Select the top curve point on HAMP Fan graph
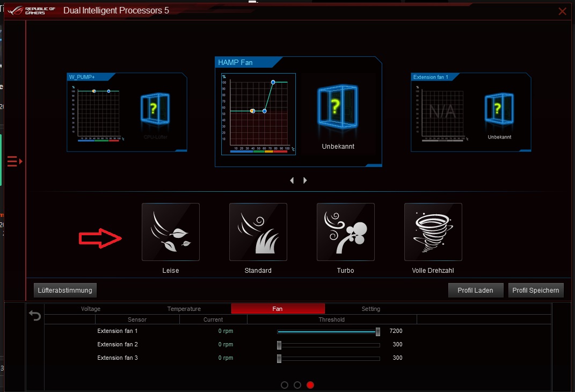 click(273, 82)
